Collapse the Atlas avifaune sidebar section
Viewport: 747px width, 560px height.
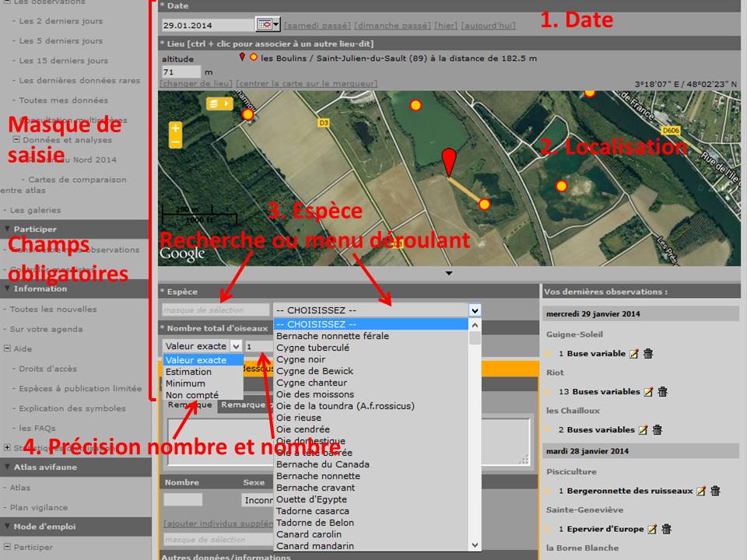(x=7, y=467)
